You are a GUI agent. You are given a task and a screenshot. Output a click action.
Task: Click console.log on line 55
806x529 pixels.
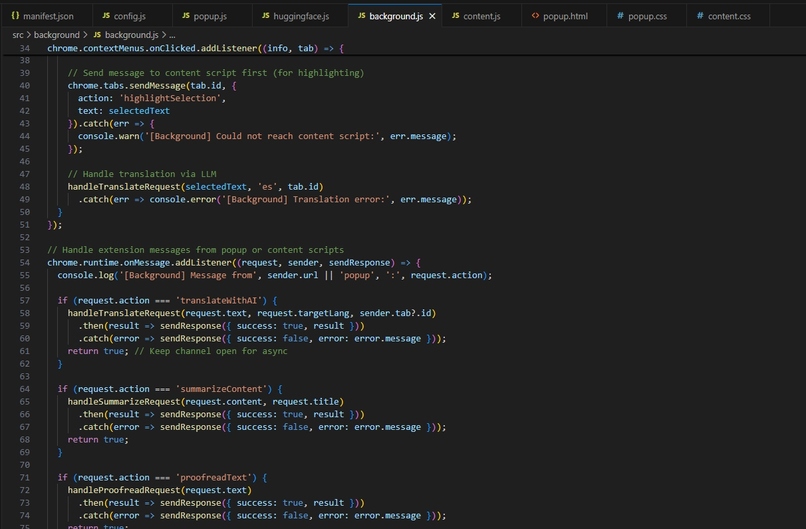pos(85,276)
